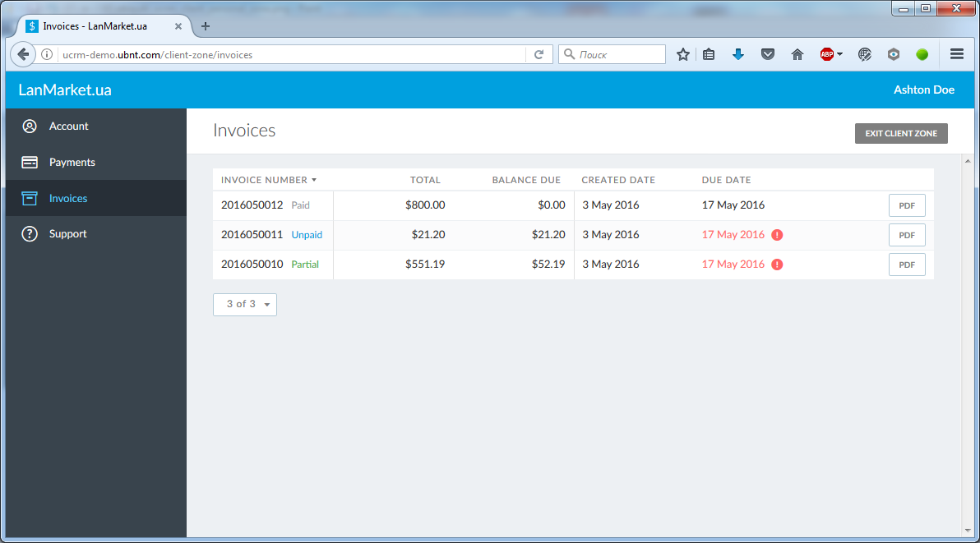Click the Adblock Plus icon
Viewport: 980px width, 543px height.
point(826,54)
